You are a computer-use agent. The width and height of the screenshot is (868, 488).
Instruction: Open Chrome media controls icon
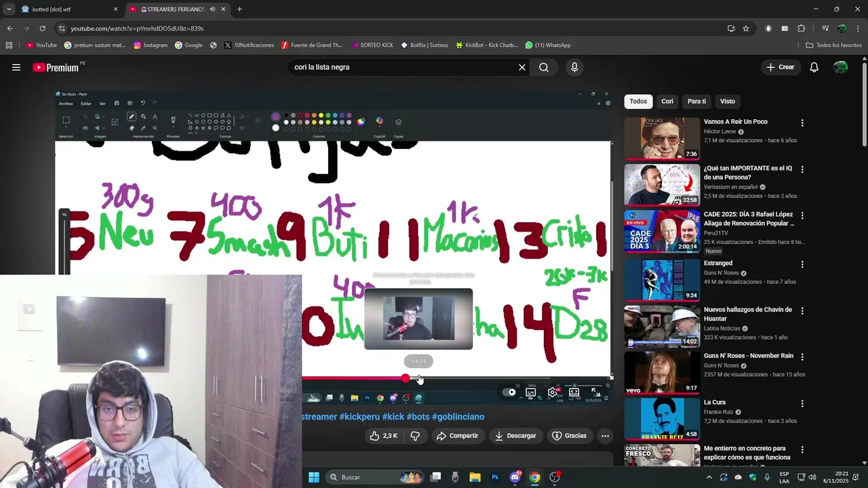point(825,28)
